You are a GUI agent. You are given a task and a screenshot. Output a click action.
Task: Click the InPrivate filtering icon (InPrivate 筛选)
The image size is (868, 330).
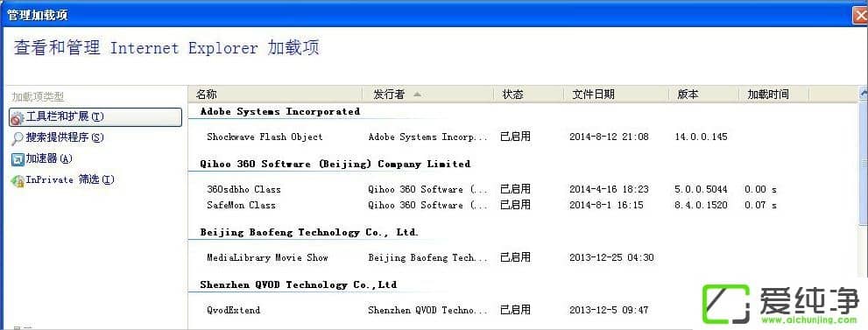pos(18,180)
